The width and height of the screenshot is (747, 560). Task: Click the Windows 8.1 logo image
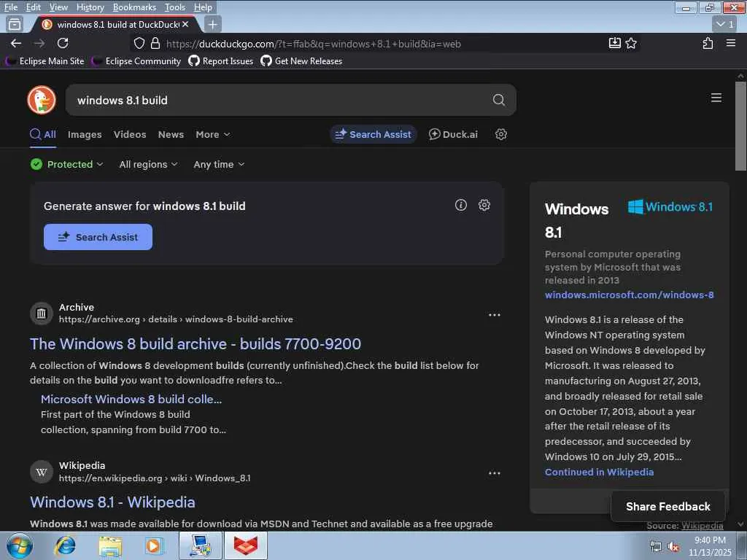pyautogui.click(x=670, y=206)
